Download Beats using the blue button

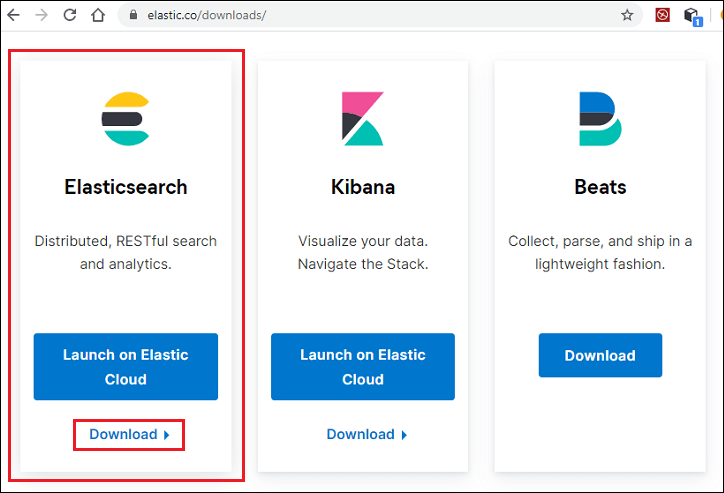pos(600,355)
